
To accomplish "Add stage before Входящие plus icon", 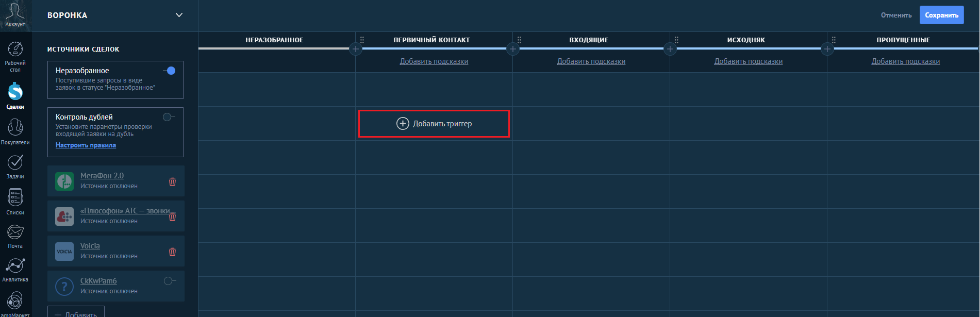I will (x=513, y=49).
